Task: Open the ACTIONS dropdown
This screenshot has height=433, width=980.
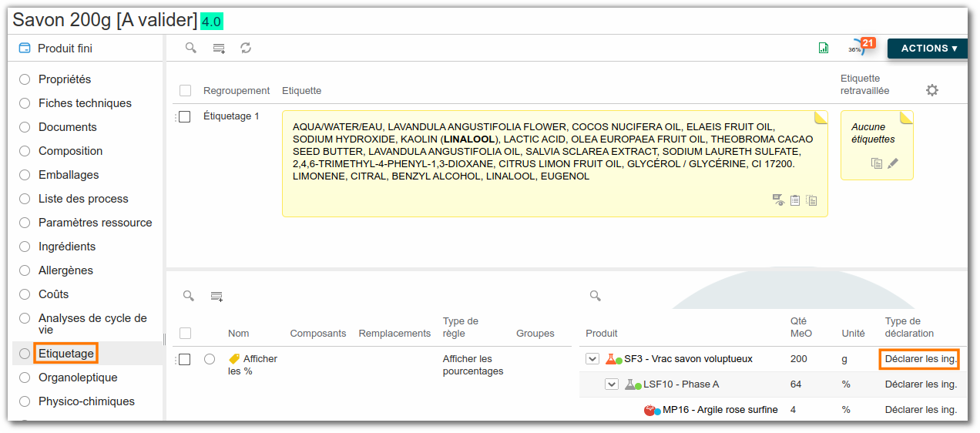Action: (x=928, y=49)
